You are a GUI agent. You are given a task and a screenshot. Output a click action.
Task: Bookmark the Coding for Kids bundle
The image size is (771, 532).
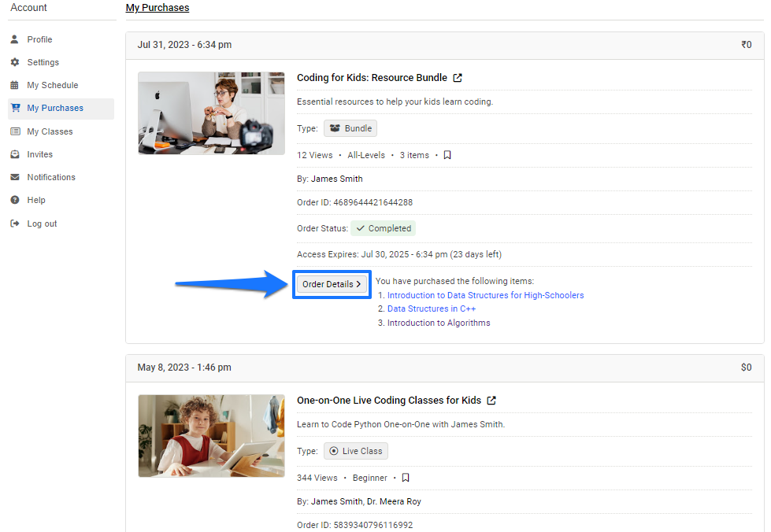pos(447,155)
